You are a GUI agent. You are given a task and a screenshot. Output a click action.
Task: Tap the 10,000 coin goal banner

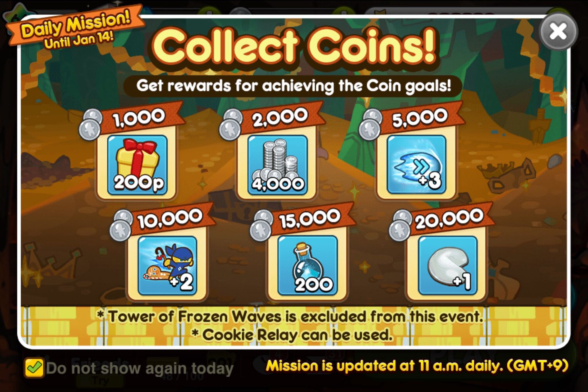pyautogui.click(x=171, y=218)
